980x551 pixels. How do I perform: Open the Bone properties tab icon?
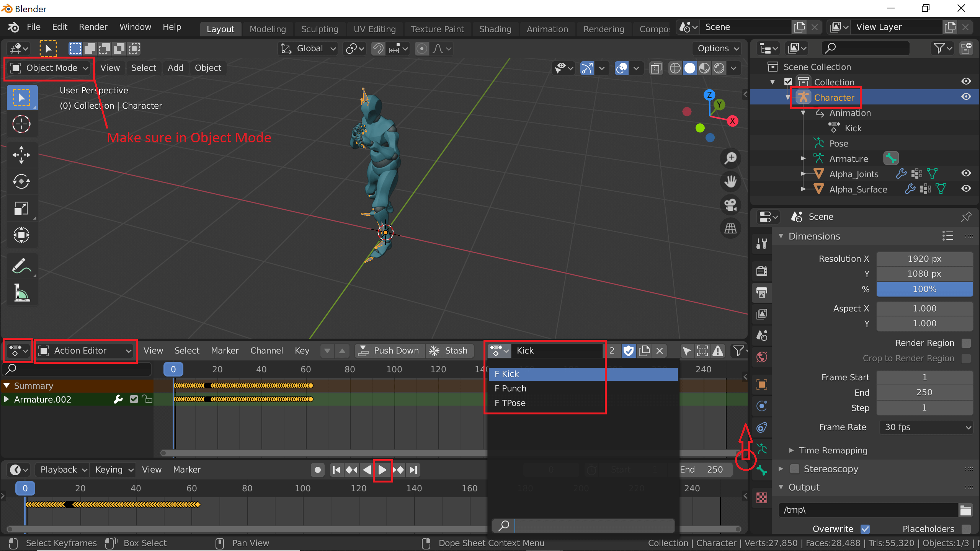(x=762, y=470)
